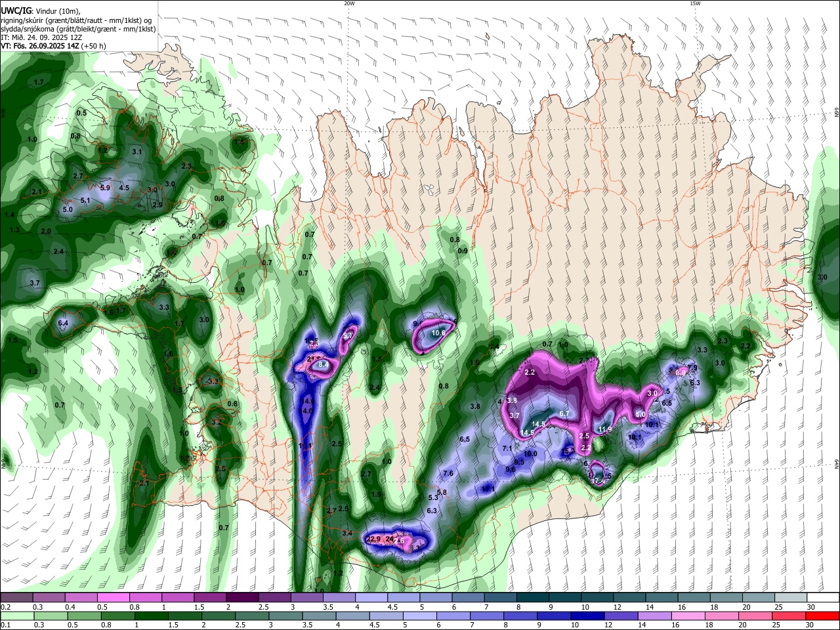The width and height of the screenshot is (840, 630).
Task: Select the dark teal 8–9 snow scale swatch
Action: pyautogui.click(x=532, y=598)
